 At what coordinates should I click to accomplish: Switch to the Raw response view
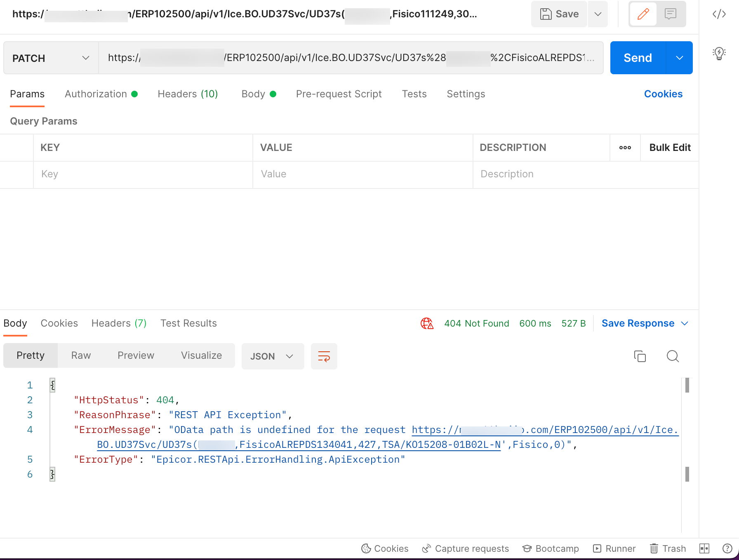click(80, 355)
